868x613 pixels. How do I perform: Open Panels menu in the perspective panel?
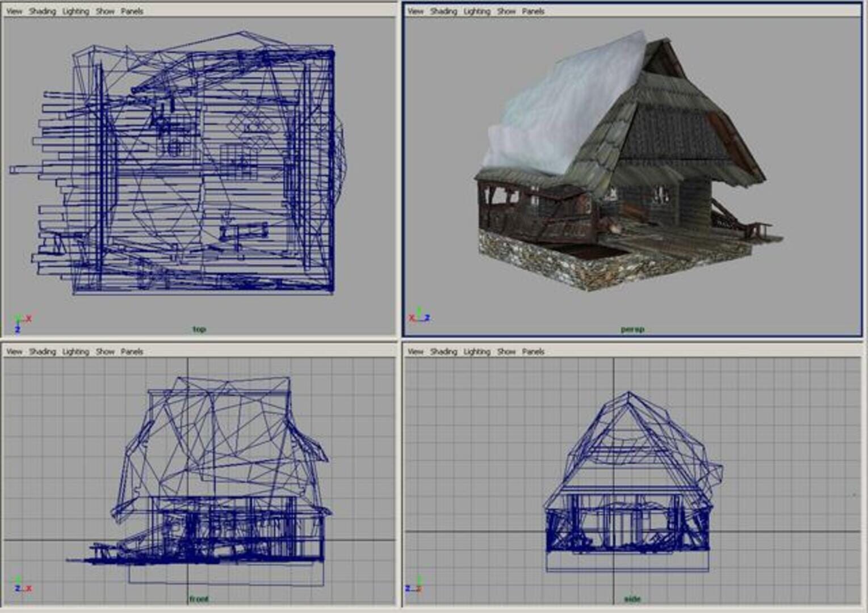click(533, 11)
